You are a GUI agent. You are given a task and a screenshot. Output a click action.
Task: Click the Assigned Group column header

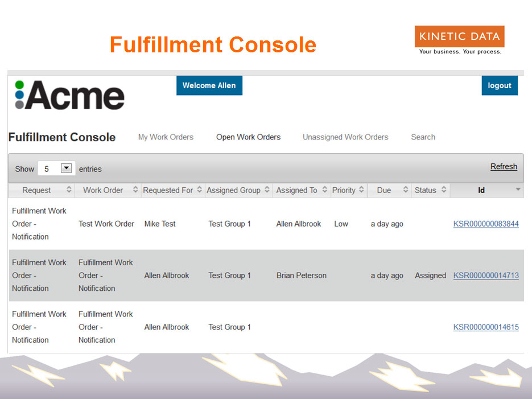(239, 190)
